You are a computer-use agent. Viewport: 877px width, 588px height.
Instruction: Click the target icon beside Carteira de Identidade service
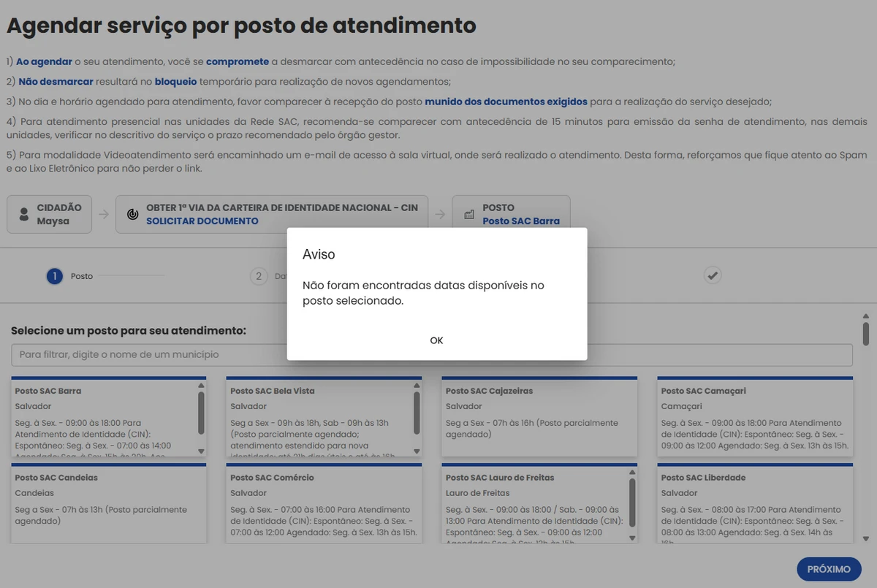pyautogui.click(x=132, y=213)
